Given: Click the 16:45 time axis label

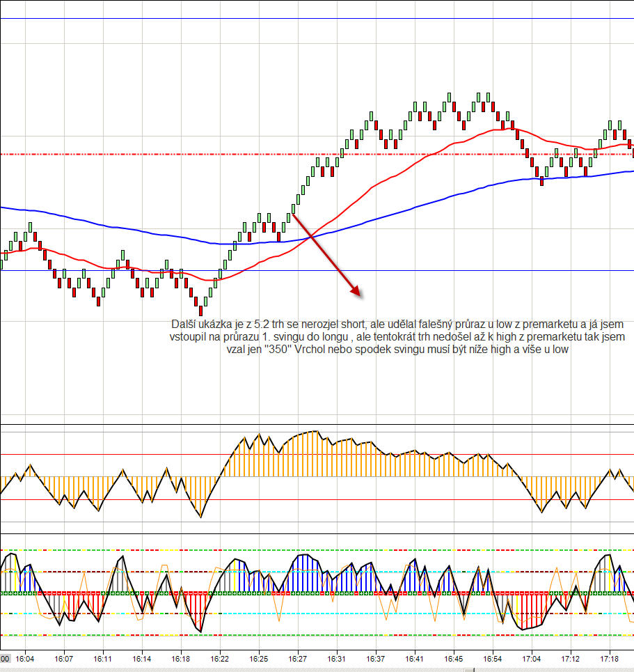Looking at the screenshot, I should point(454,659).
